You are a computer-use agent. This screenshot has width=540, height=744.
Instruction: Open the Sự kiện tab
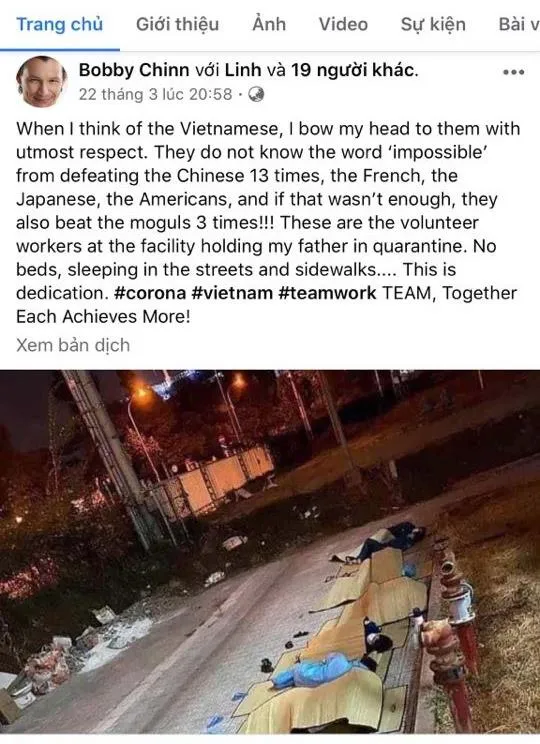coord(433,25)
